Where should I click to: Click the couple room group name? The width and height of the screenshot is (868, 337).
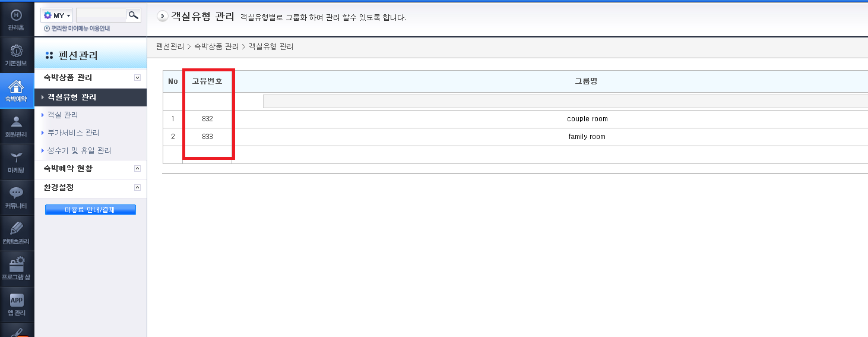(x=587, y=119)
